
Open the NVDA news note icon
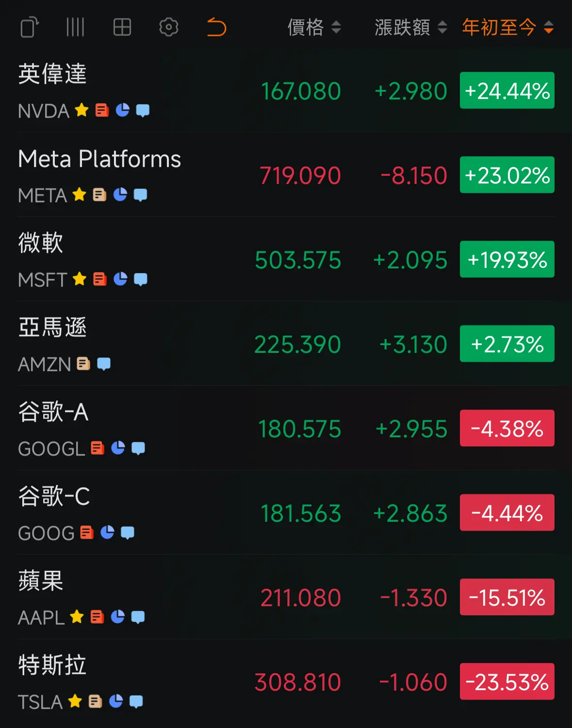(x=102, y=111)
